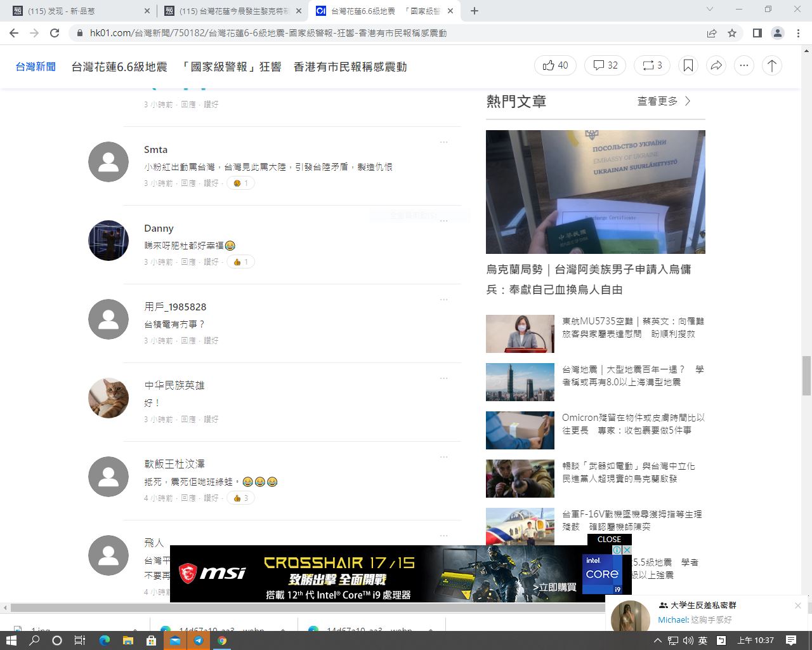The image size is (812, 650).
Task: Open the browser side panel
Action: [x=757, y=33]
